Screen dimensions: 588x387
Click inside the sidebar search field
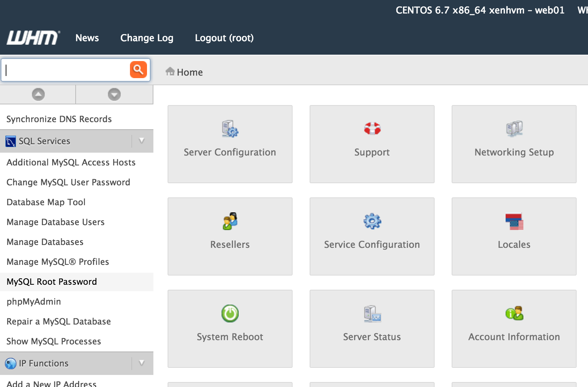point(64,70)
